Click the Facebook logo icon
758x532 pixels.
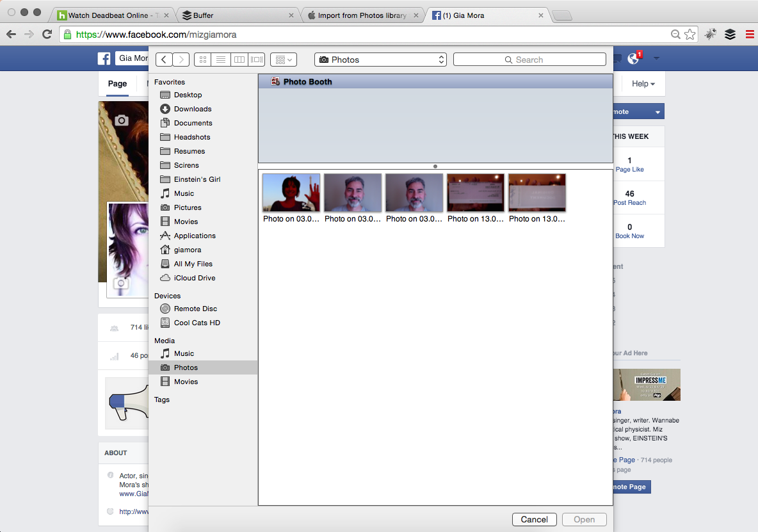coord(104,58)
